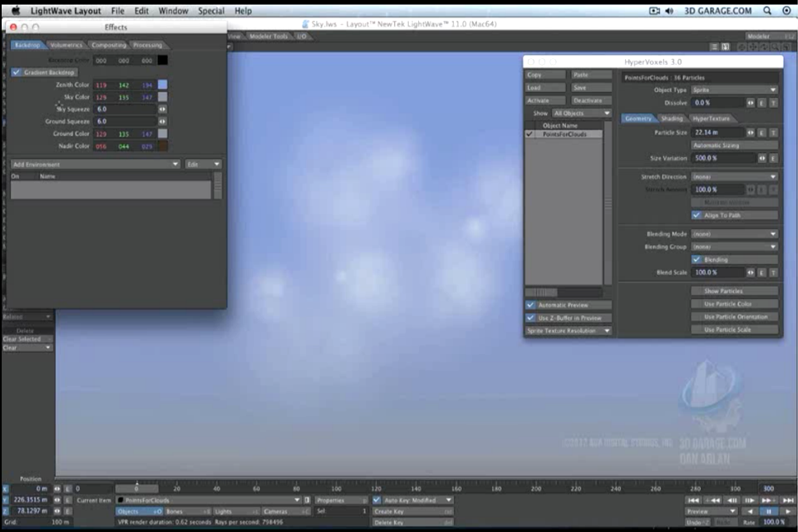This screenshot has height=532, width=798.
Task: Open the Stretch Direction dropdown
Action: tap(734, 177)
